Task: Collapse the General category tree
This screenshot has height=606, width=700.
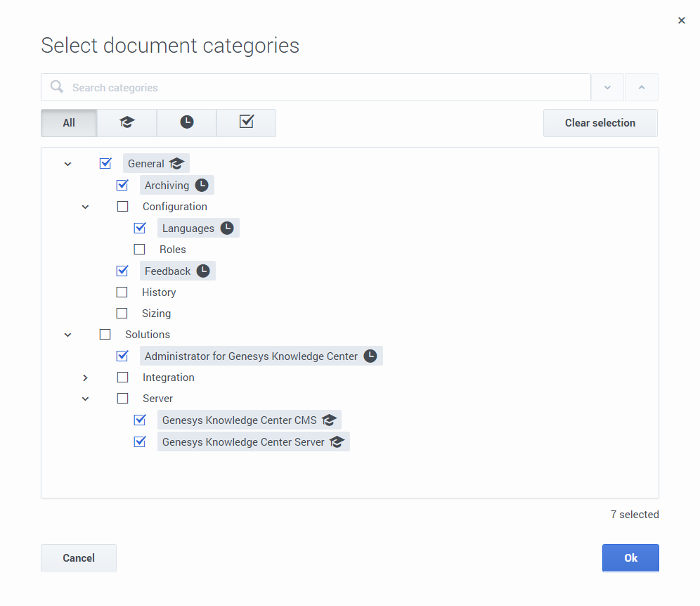Action: 68,164
